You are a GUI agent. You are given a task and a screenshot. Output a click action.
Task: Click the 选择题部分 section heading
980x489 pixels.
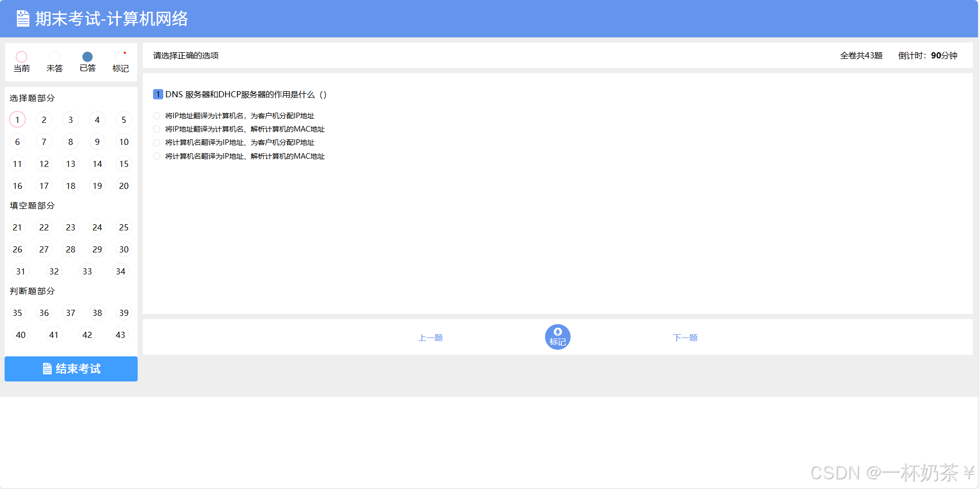(x=32, y=98)
